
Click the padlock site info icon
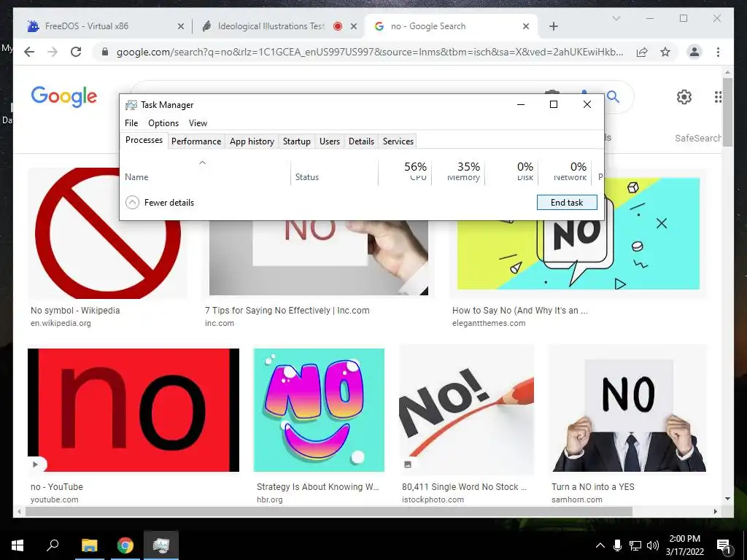pyautogui.click(x=105, y=52)
